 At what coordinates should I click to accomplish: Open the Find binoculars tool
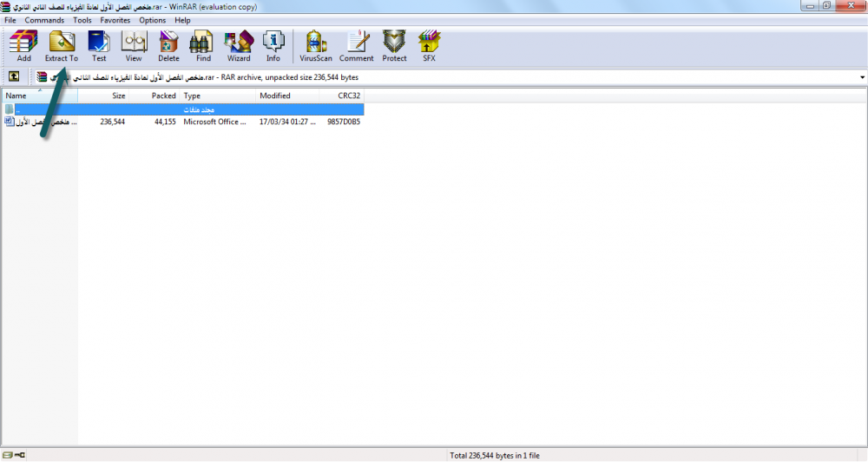pyautogui.click(x=203, y=46)
